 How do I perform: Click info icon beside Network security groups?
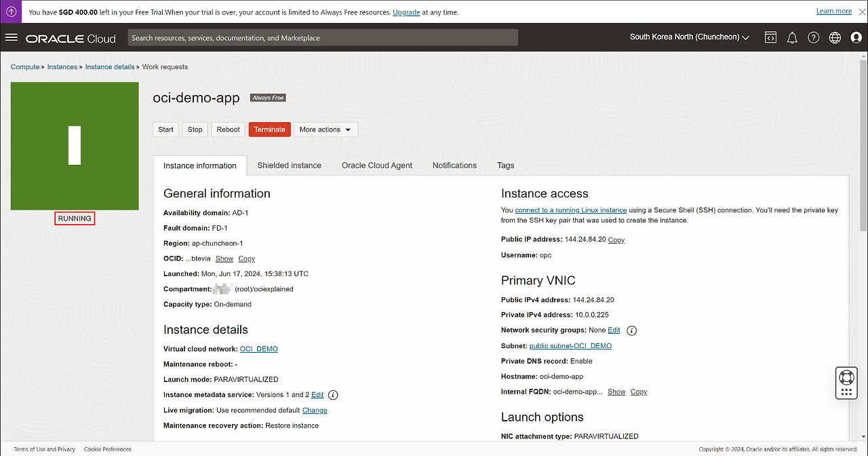point(631,330)
